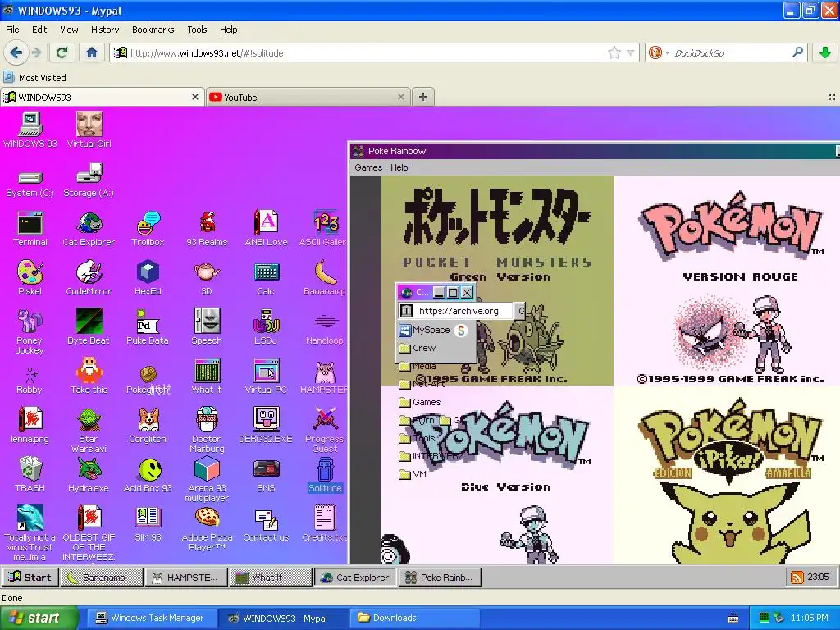Open the CodeMirror editor icon
The height and width of the screenshot is (630, 840).
click(x=89, y=278)
